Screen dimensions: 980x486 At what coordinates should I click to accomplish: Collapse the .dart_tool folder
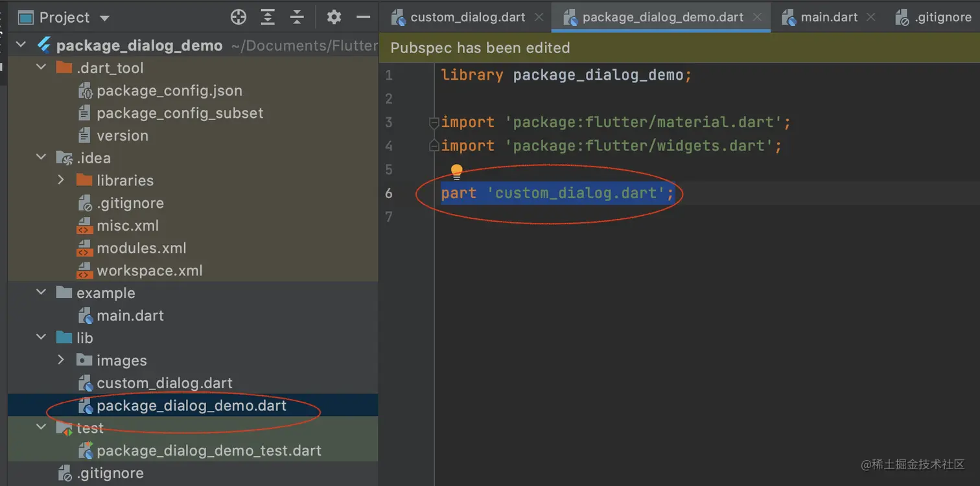pos(41,67)
